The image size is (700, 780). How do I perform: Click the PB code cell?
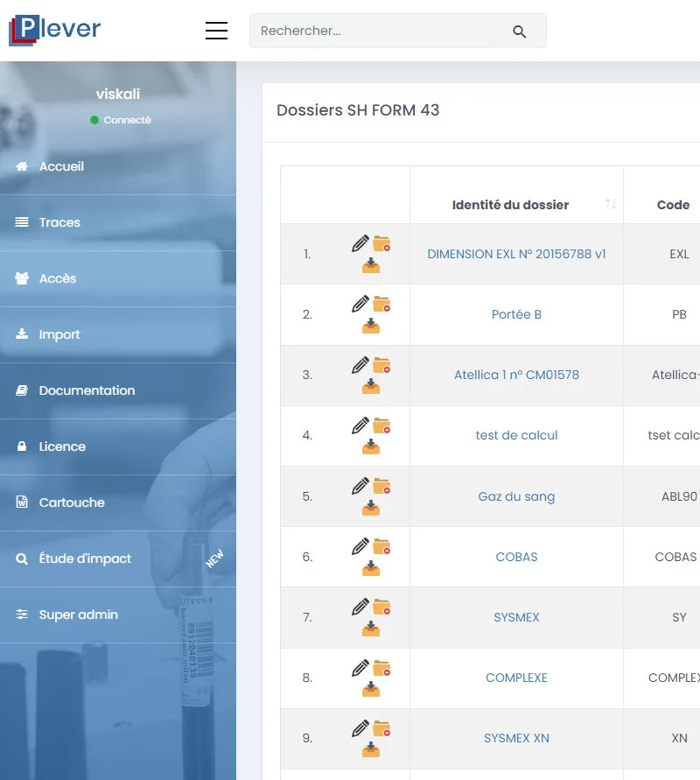tap(679, 314)
